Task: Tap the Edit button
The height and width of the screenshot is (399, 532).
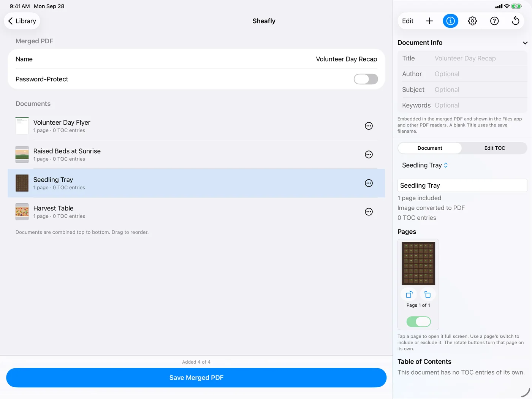Action: (x=408, y=21)
